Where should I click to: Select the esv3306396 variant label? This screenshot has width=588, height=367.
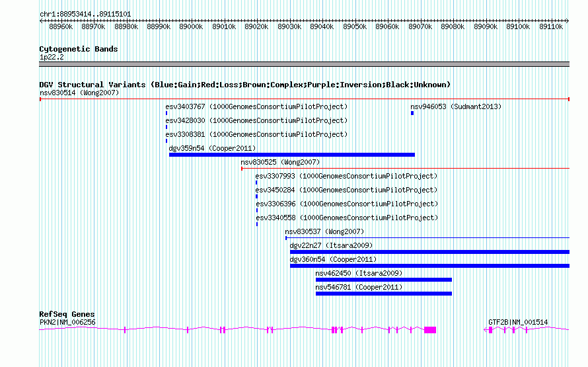(347, 204)
